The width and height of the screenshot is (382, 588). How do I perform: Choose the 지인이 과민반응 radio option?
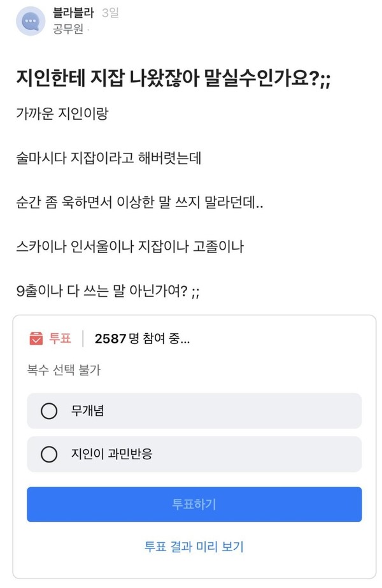(49, 454)
